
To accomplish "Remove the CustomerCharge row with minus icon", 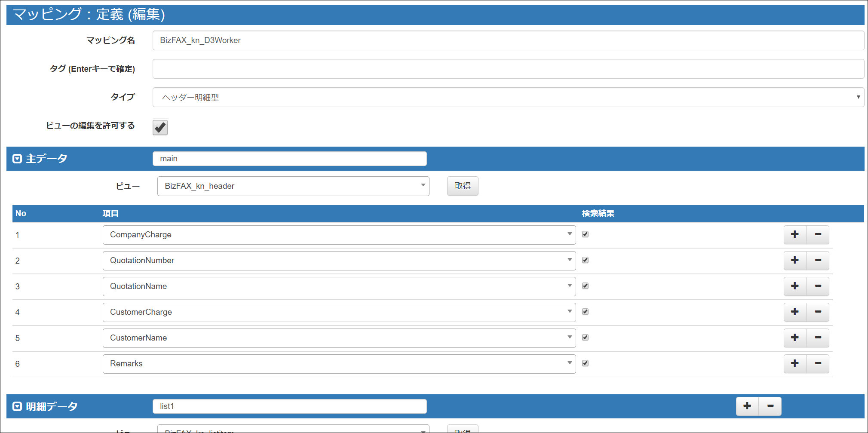I will [818, 312].
